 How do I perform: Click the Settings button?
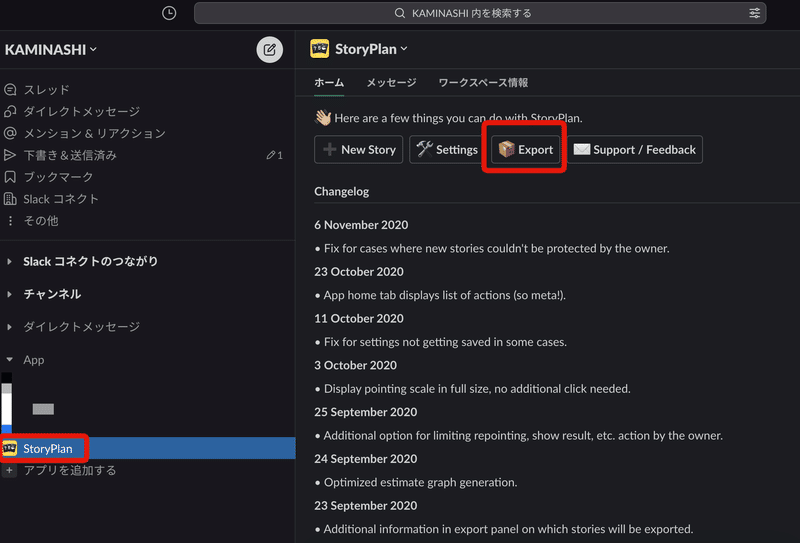446,150
